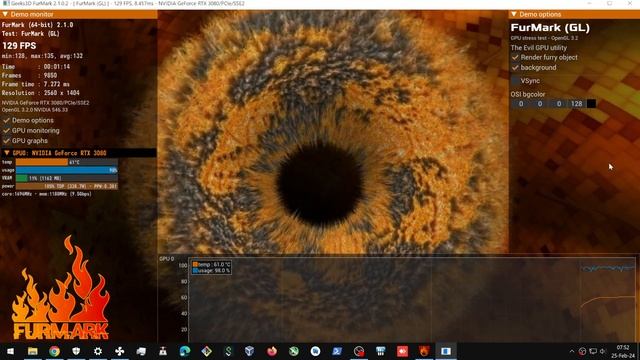Click the active blue window taskbar icon
640x360 pixels.
click(446, 351)
